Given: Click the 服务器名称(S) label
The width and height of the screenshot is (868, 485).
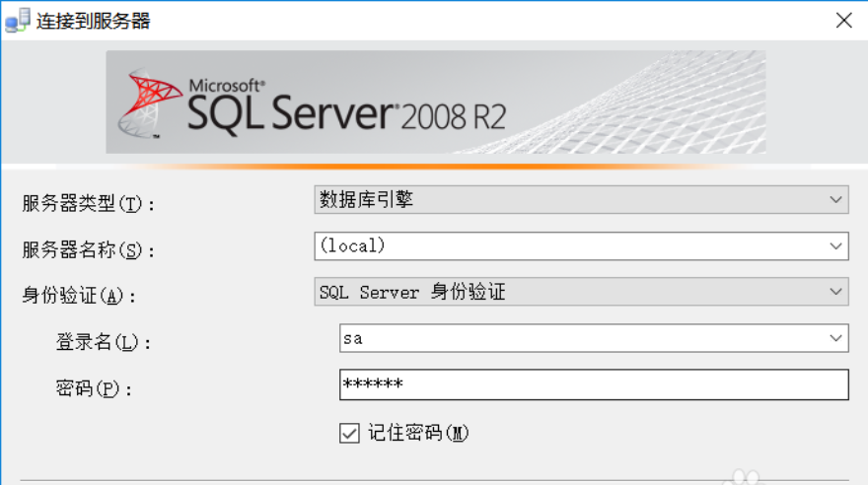Looking at the screenshot, I should [88, 250].
